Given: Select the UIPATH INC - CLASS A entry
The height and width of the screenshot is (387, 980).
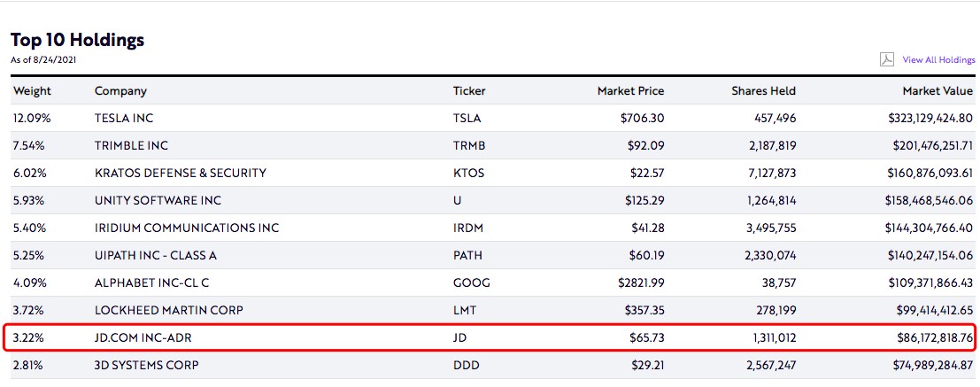Looking at the screenshot, I should pyautogui.click(x=156, y=255).
